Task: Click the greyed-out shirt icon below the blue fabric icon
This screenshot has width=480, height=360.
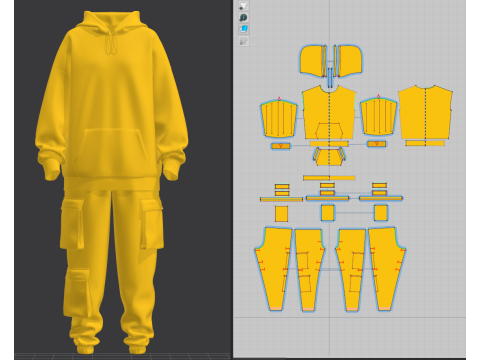Action: tap(244, 41)
